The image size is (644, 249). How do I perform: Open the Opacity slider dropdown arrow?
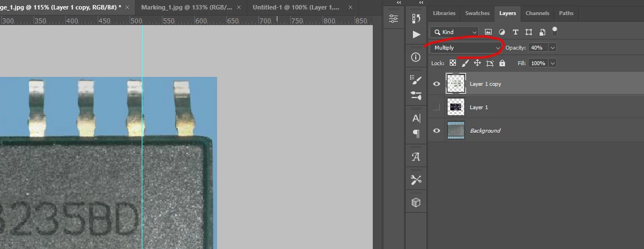point(552,47)
